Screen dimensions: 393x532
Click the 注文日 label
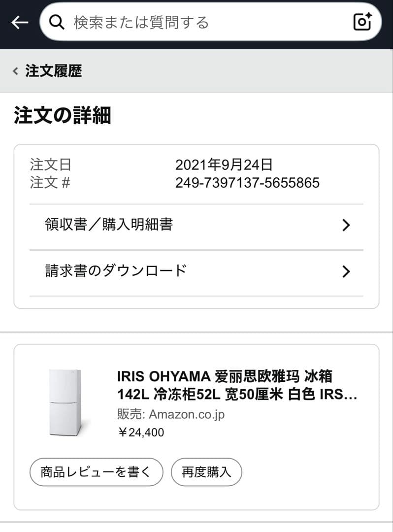[x=50, y=165]
